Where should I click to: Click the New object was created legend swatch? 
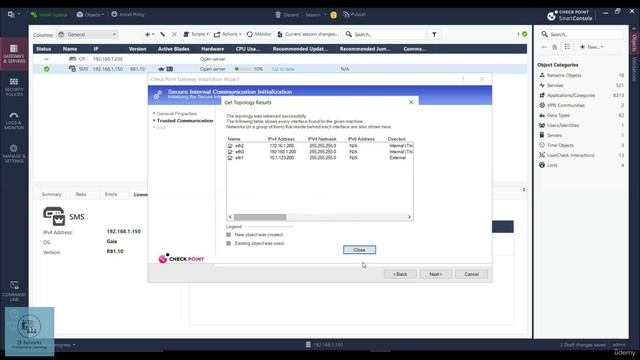229,235
